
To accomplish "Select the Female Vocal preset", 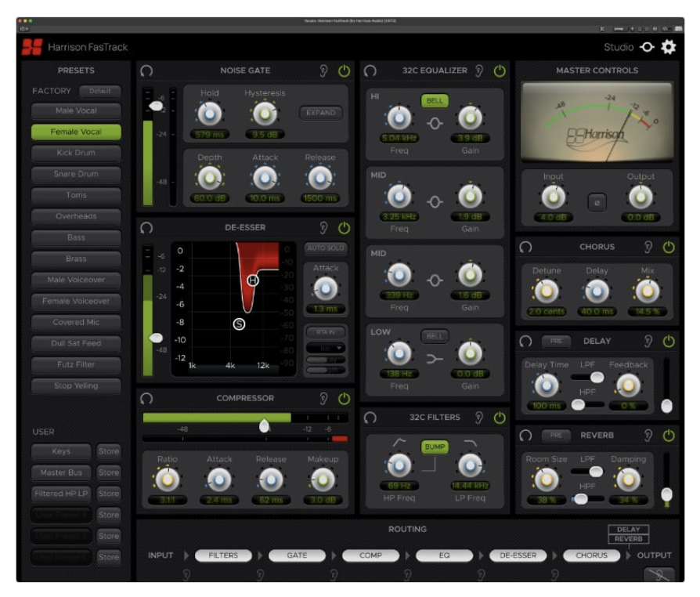I will (76, 132).
